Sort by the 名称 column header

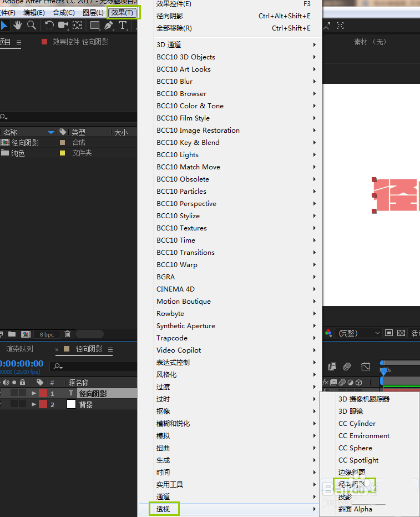[x=11, y=132]
